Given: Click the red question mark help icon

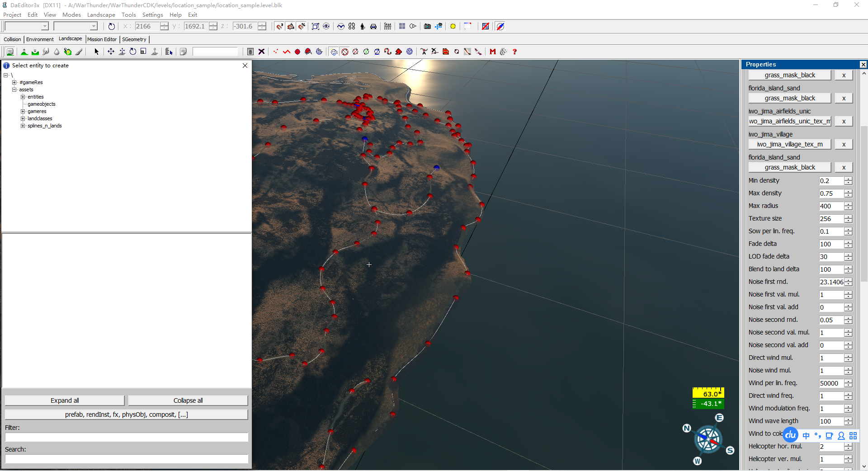Looking at the screenshot, I should tap(514, 52).
